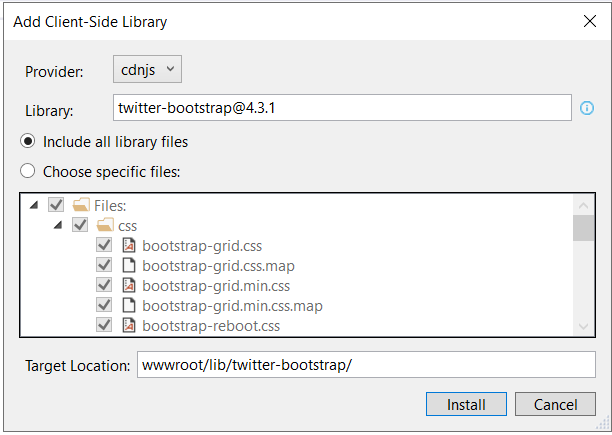Click the bootstrap-grid.css.map file icon
The image size is (612, 435).
coord(129,265)
